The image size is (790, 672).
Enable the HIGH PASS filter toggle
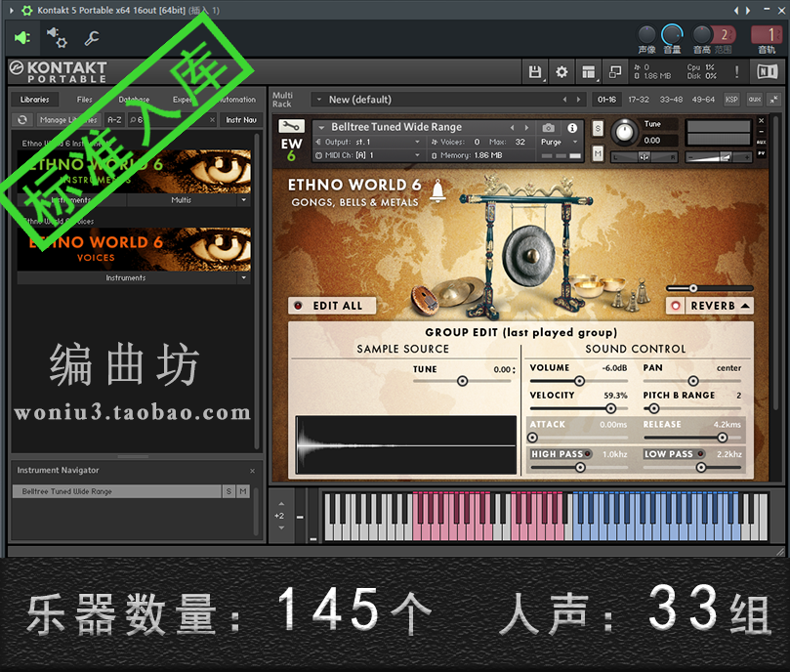click(590, 454)
